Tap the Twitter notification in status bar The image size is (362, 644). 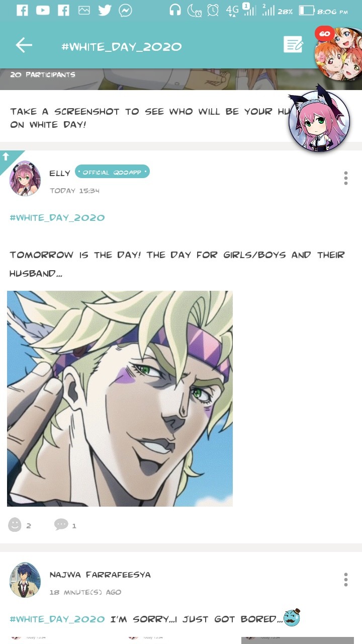105,10
